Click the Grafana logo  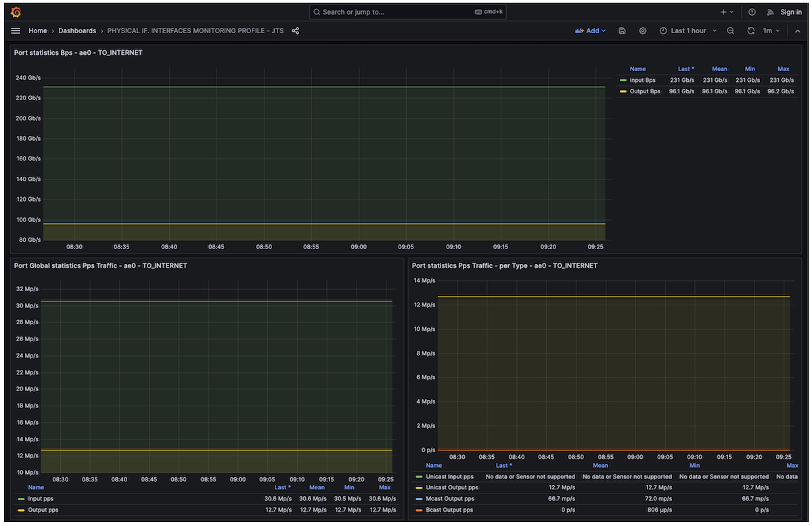(x=15, y=12)
